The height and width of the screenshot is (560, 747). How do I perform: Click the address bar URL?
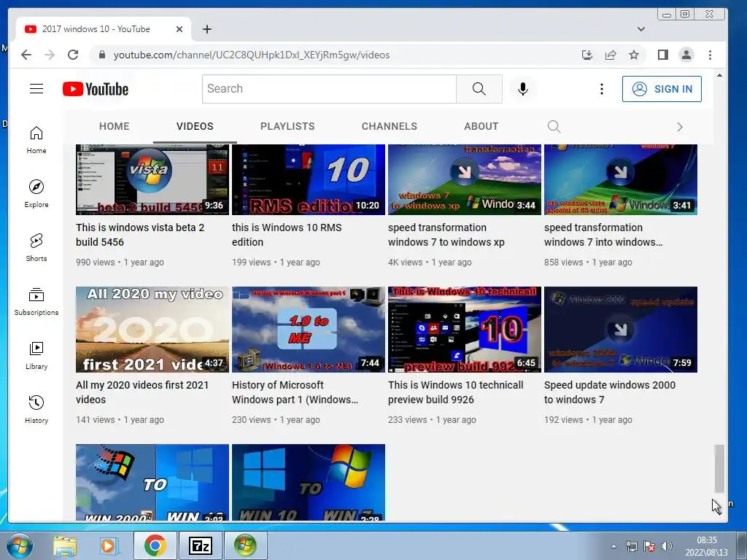(252, 55)
